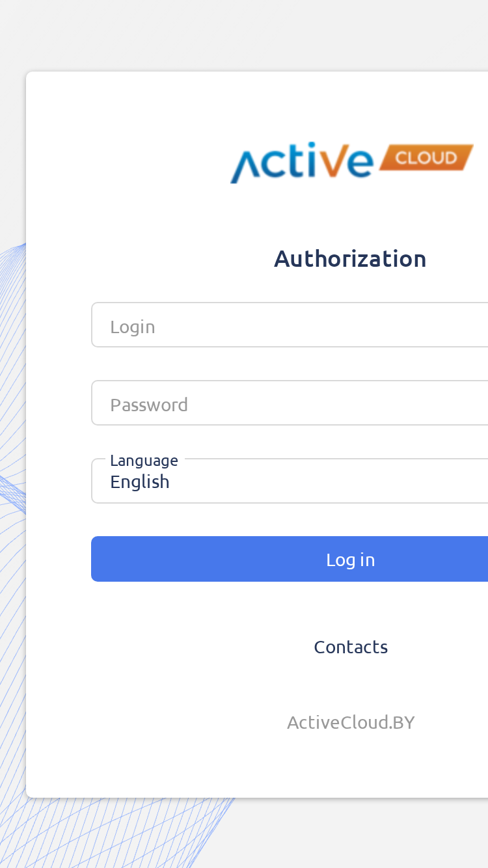Click the orange CLOUD badge in logo
The height and width of the screenshot is (868, 488).
[x=426, y=157]
